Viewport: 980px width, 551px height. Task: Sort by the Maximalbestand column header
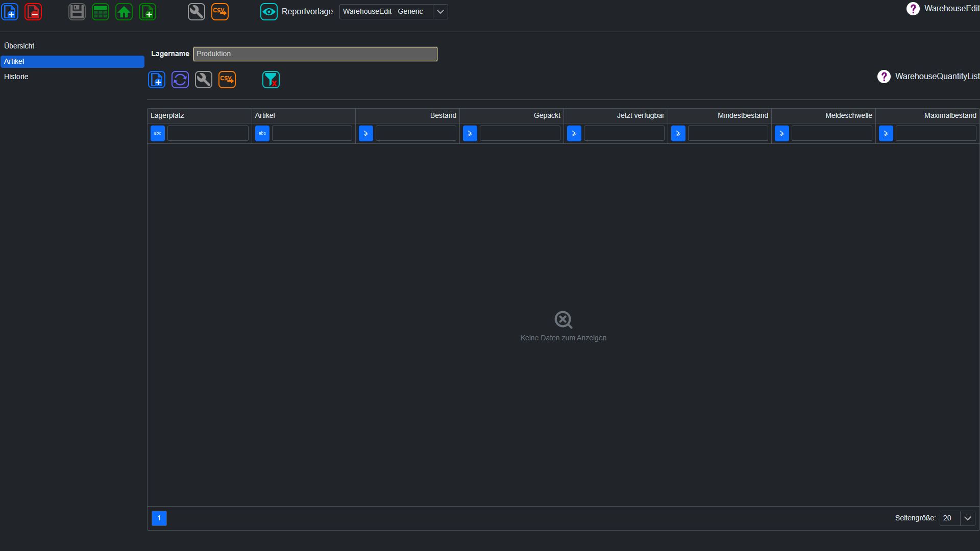927,115
